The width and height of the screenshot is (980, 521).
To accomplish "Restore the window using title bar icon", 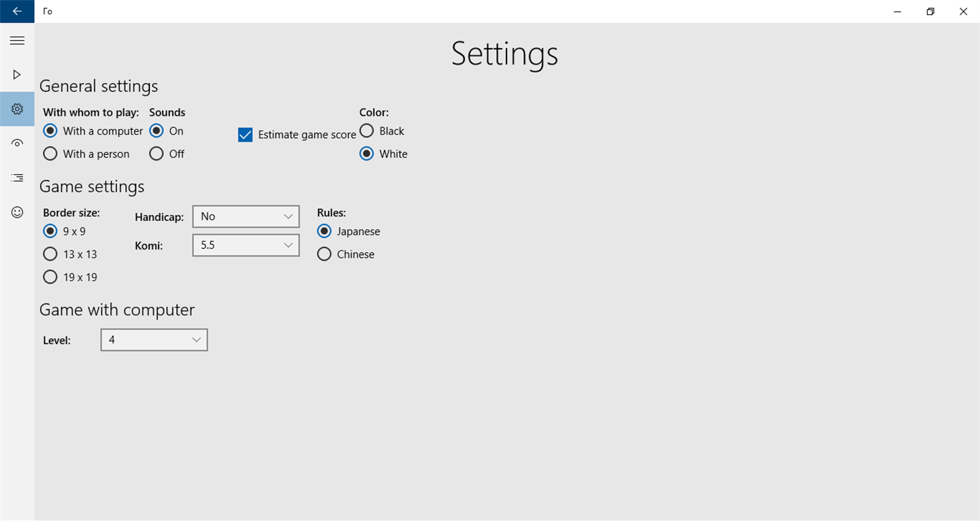I will (x=930, y=12).
